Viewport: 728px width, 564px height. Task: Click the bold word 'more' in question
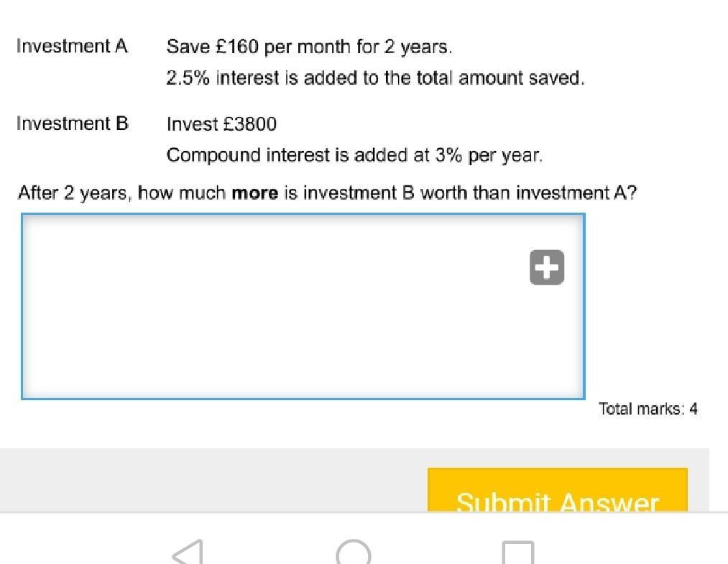tap(255, 193)
